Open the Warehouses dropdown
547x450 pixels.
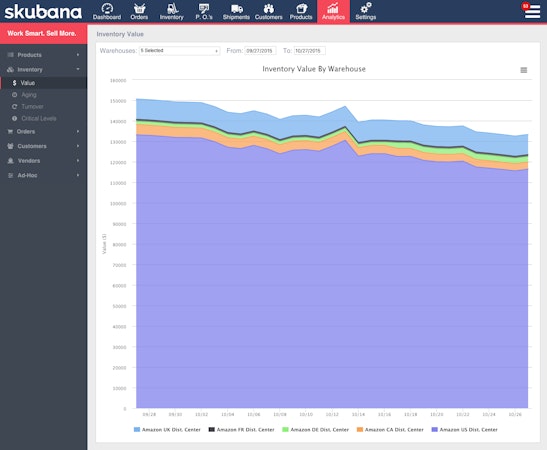tap(179, 51)
